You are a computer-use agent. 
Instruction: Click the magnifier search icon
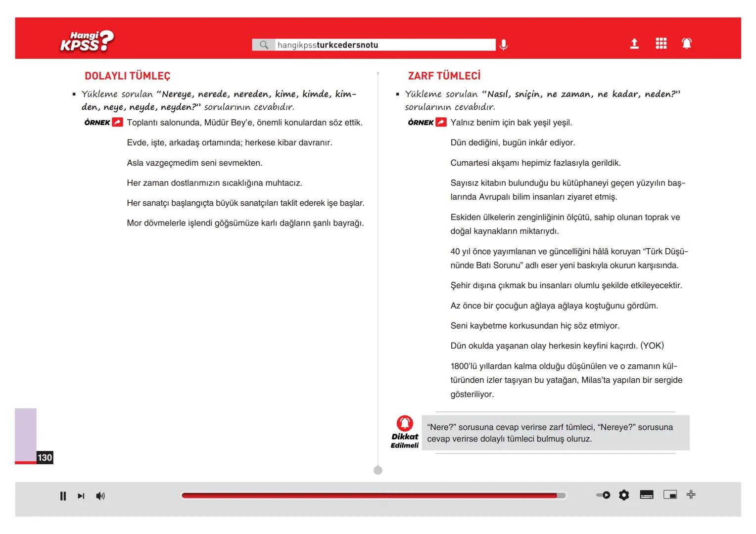click(x=264, y=45)
